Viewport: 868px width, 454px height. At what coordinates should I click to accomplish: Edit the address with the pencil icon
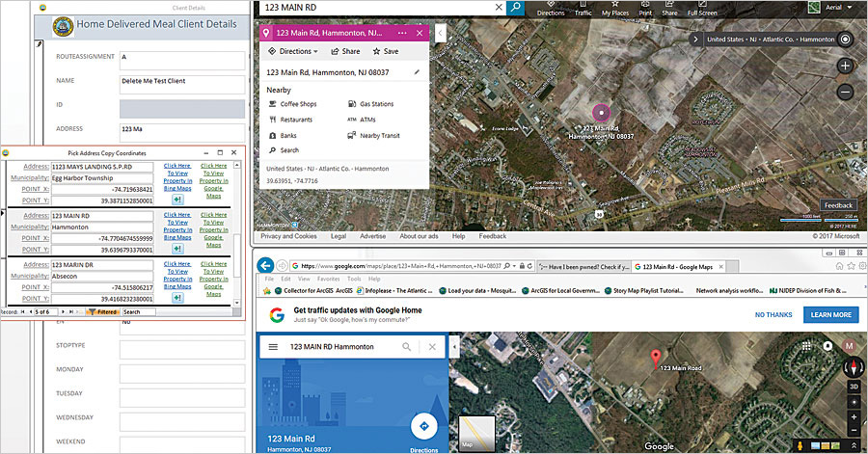tap(417, 72)
